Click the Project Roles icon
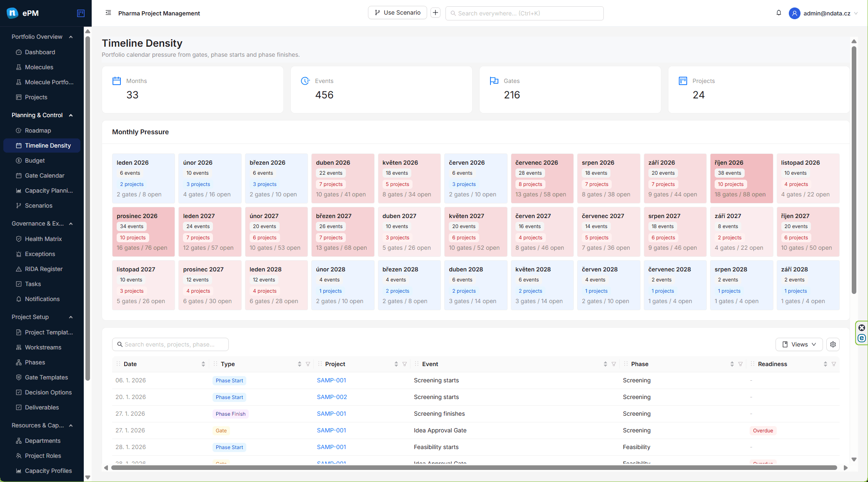The width and height of the screenshot is (868, 482). click(x=19, y=456)
